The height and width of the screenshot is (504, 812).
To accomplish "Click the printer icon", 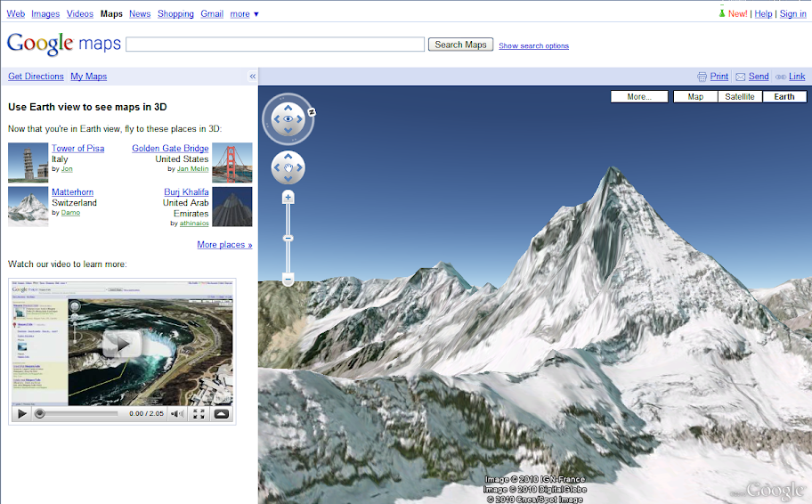I will point(702,77).
